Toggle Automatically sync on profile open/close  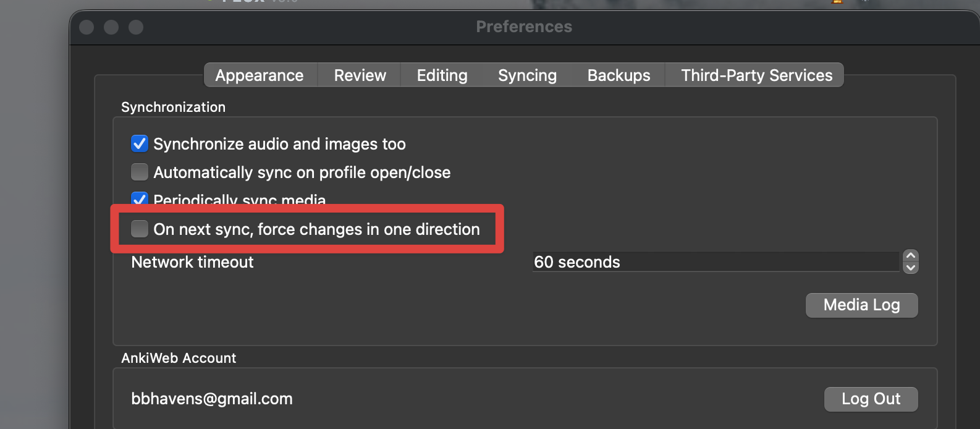pos(140,172)
